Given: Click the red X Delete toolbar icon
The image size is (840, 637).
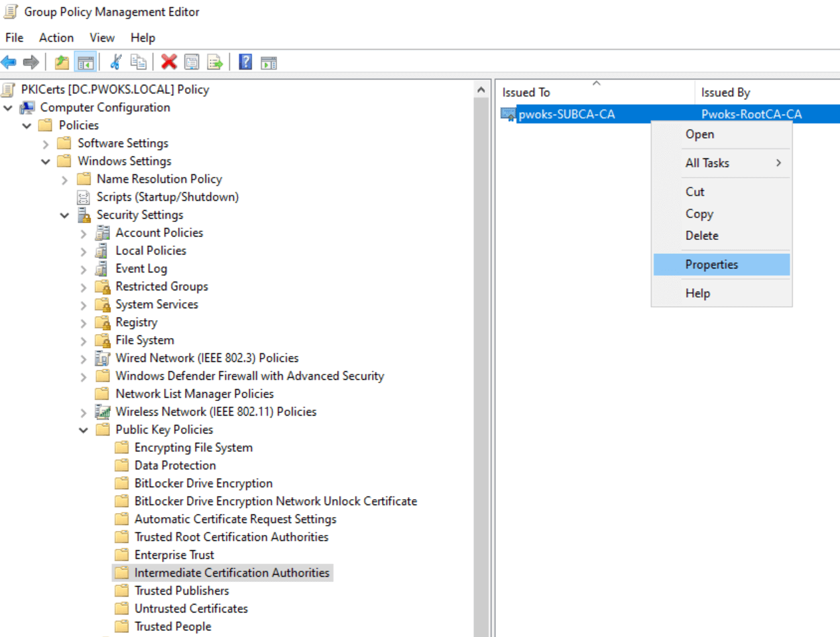Looking at the screenshot, I should click(169, 62).
